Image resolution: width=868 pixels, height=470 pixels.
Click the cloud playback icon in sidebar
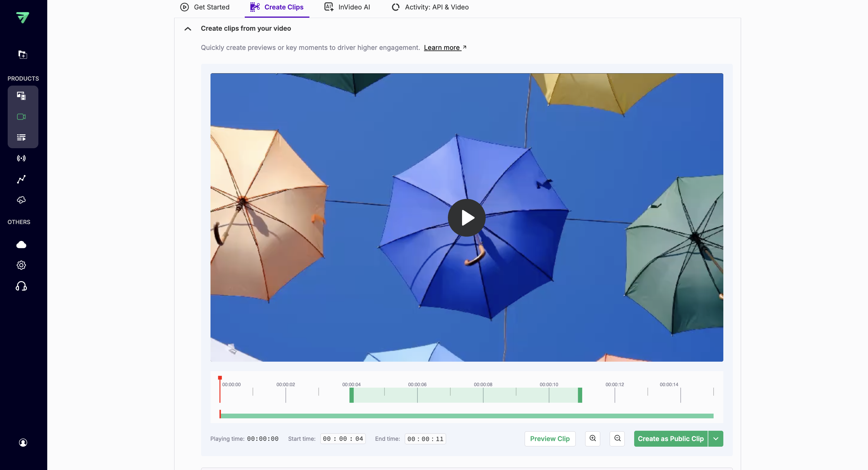(21, 200)
